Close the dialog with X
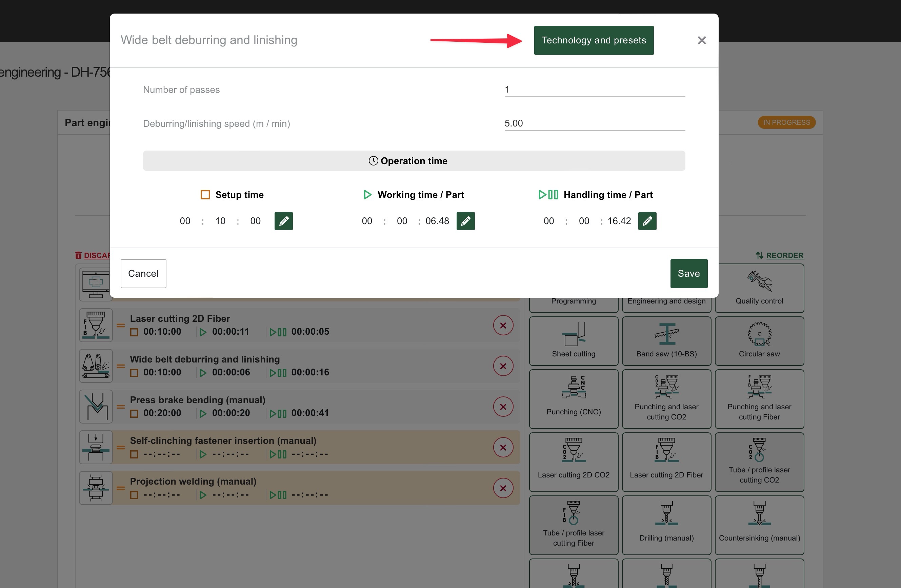Viewport: 901px width, 588px height. tap(701, 40)
